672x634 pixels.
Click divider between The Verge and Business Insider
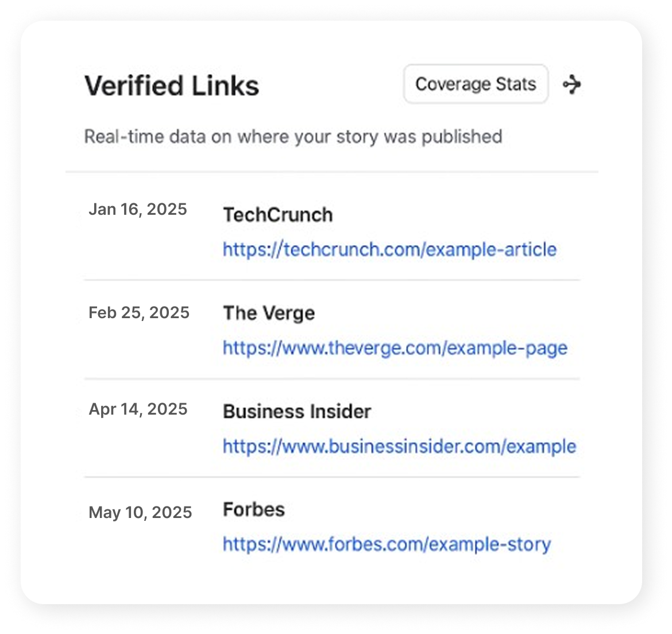pyautogui.click(x=331, y=379)
